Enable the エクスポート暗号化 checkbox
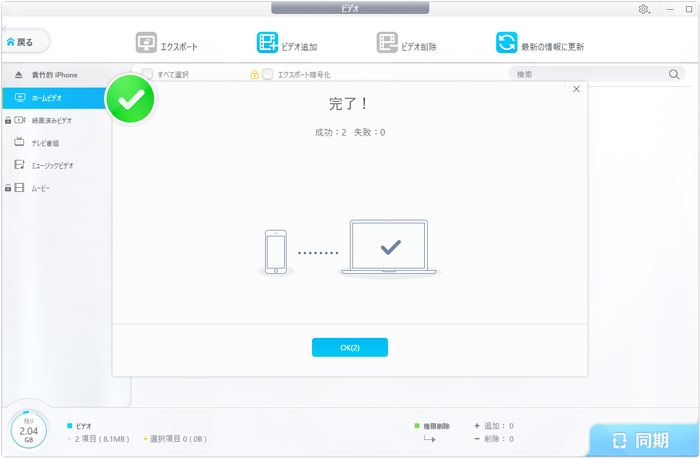Viewport: 700px width, 458px height. point(267,74)
